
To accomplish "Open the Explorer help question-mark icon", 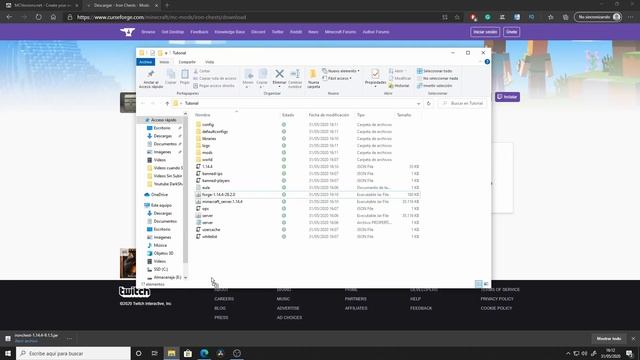I will point(487,62).
